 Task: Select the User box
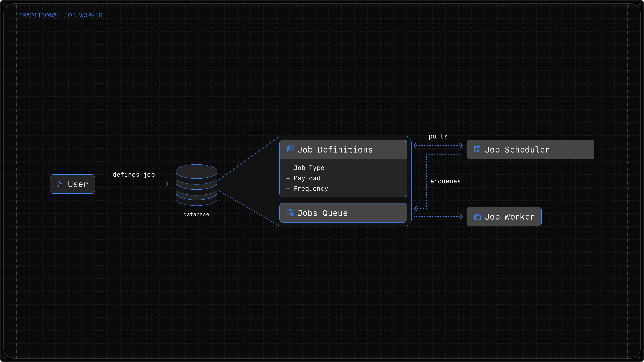(x=72, y=184)
